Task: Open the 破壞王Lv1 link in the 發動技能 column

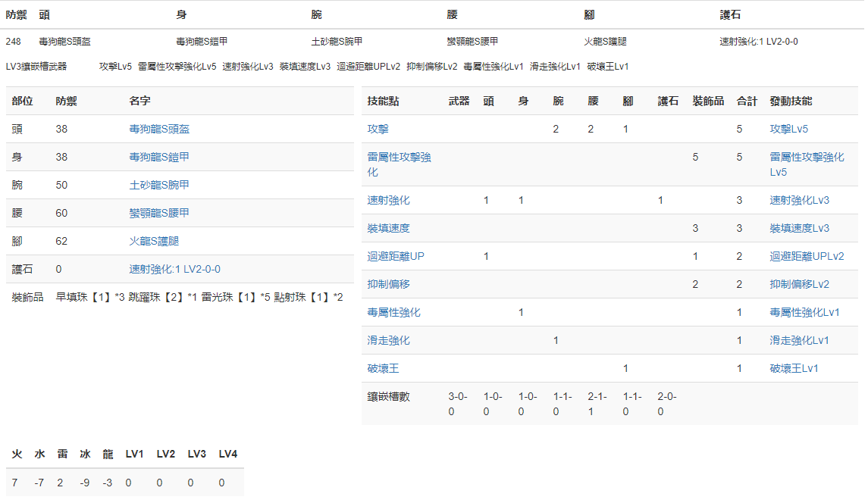Action: point(794,369)
